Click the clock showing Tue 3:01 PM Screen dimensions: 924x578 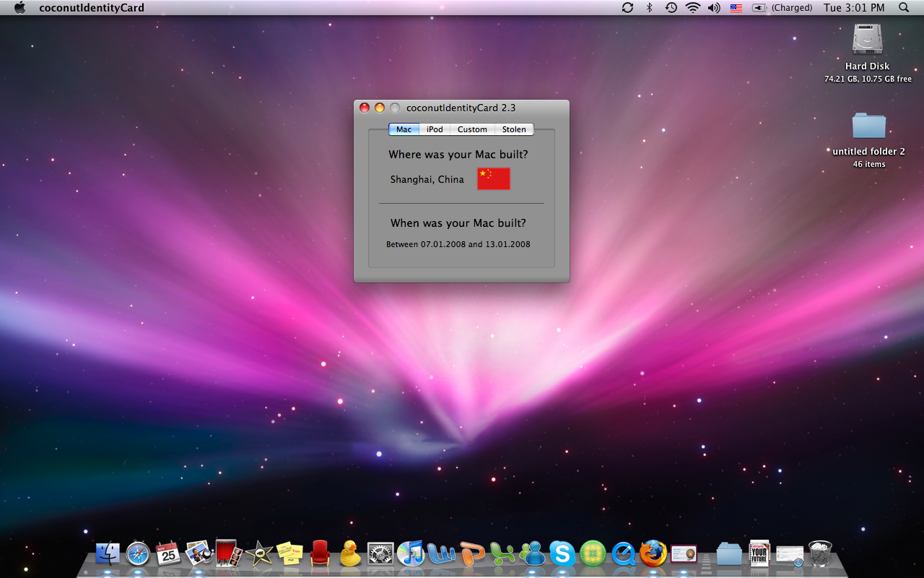854,8
